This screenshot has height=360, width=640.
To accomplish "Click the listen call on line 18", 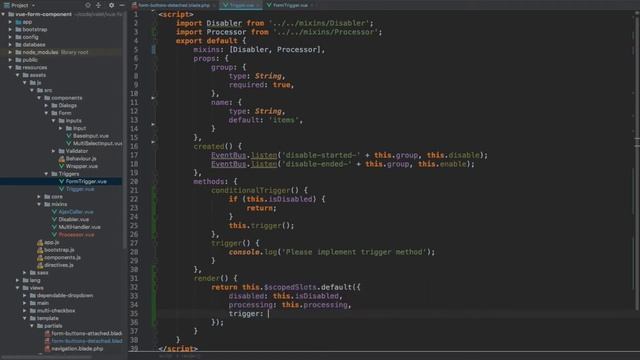I will 264,164.
